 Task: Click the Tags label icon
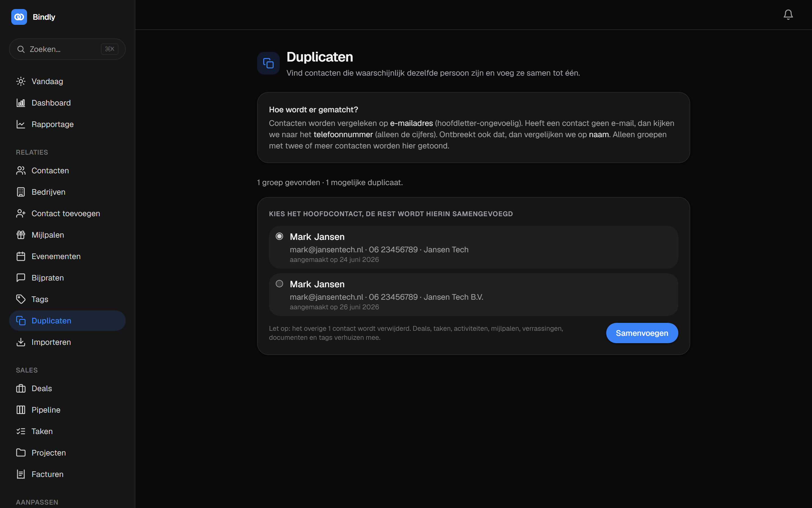pyautogui.click(x=21, y=299)
